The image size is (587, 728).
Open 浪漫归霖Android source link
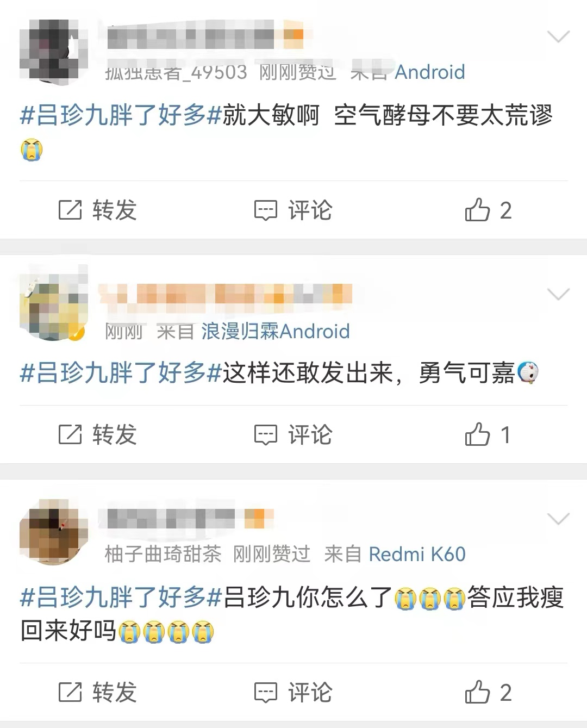point(276,331)
